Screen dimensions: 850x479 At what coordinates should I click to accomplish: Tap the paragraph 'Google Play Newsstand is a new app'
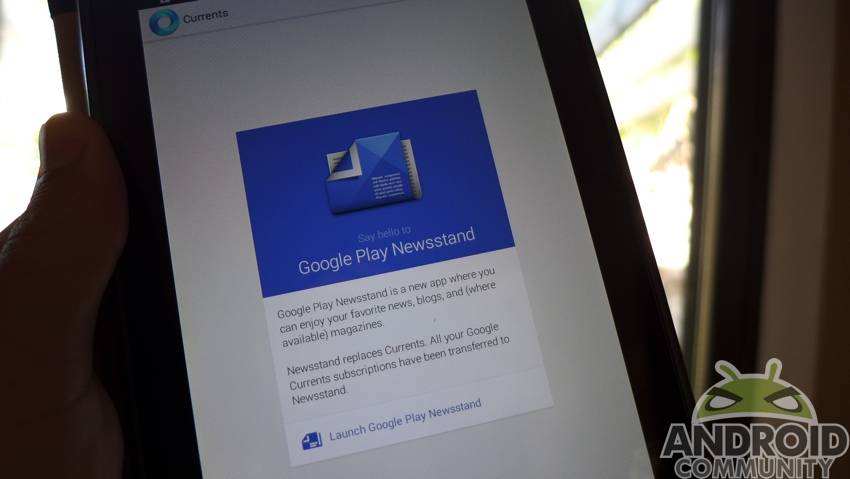pos(387,306)
